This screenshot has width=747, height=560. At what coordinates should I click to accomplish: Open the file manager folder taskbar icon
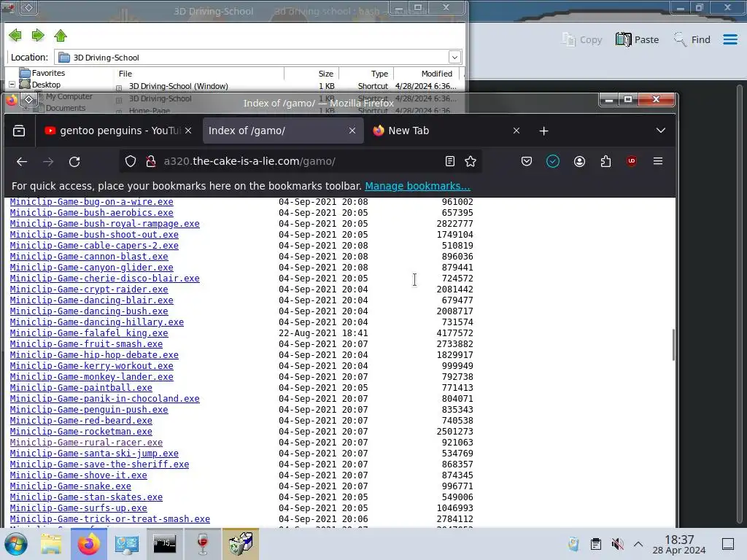click(x=51, y=544)
